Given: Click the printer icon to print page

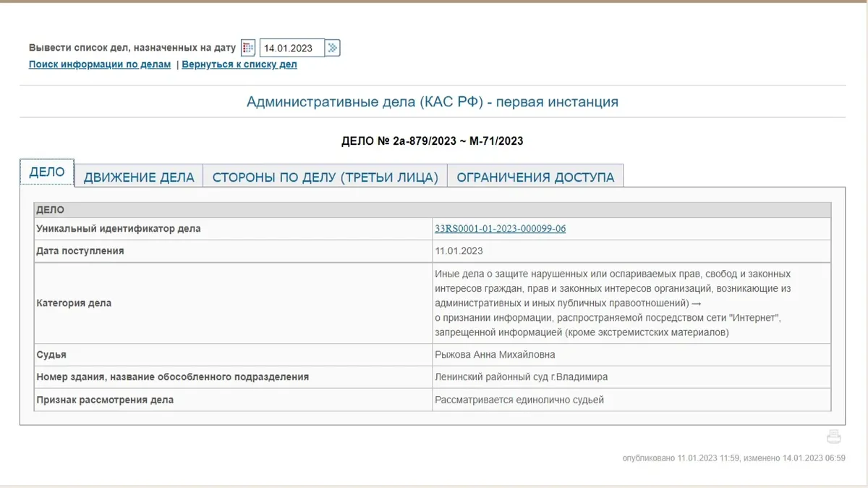Looking at the screenshot, I should point(834,437).
